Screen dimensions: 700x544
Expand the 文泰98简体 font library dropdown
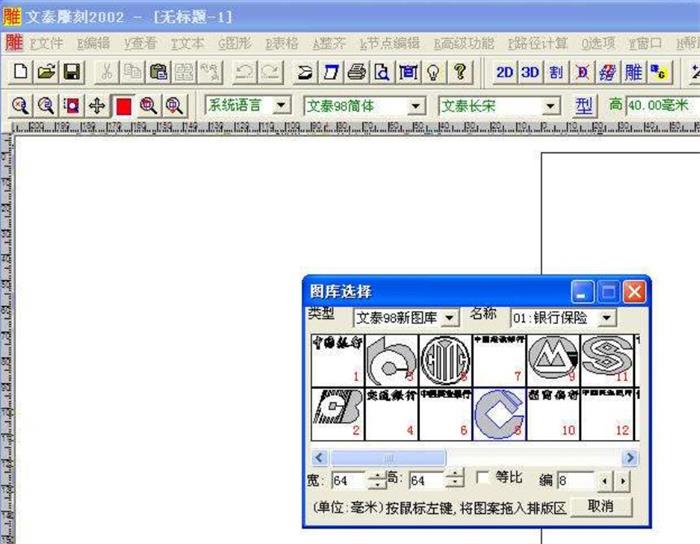(x=416, y=106)
